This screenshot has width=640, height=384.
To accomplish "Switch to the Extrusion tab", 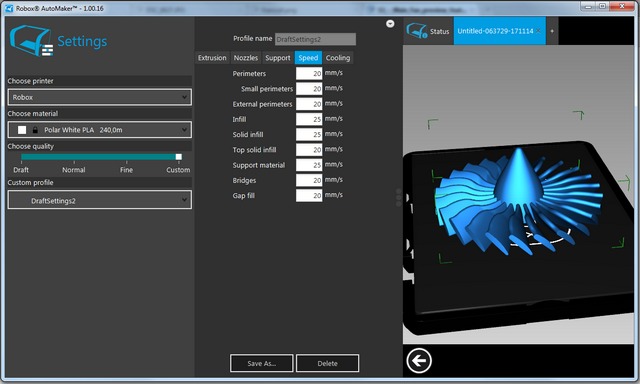I will pos(212,58).
